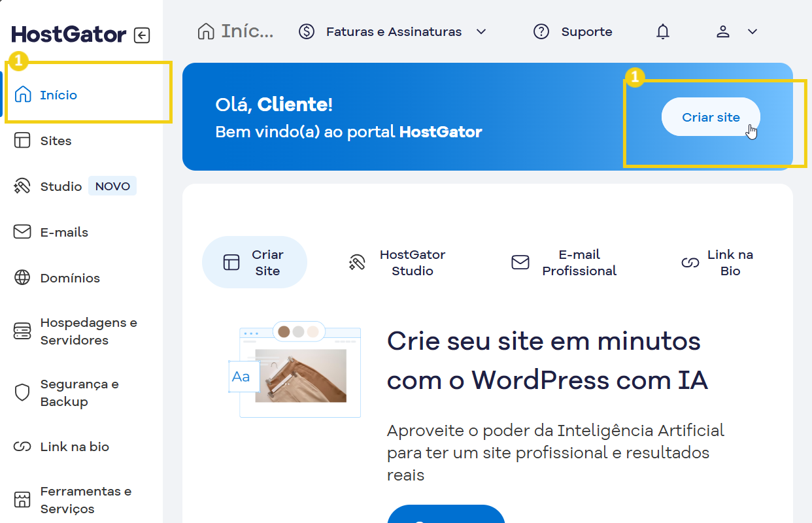
Task: Click the globe icon beside Domínios
Action: pyautogui.click(x=22, y=278)
